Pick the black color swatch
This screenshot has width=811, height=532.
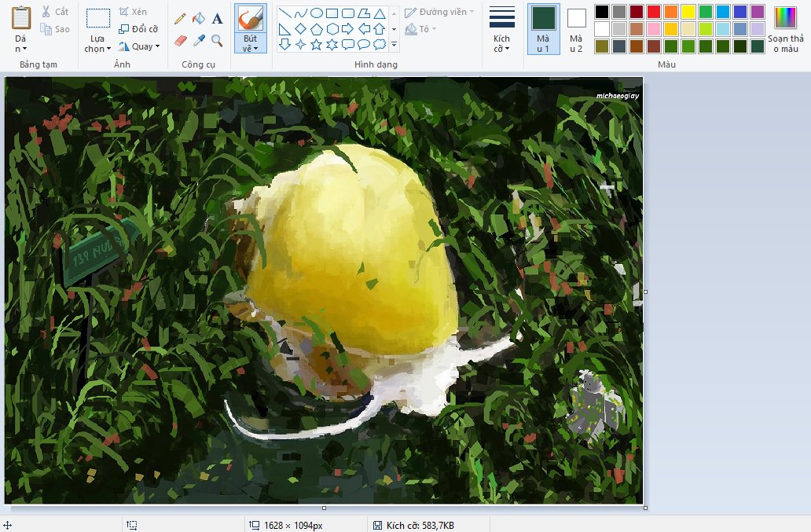(x=601, y=11)
